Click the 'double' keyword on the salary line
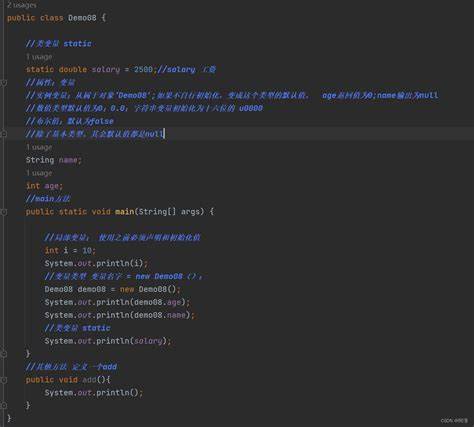This screenshot has width=474, height=427. 73,69
